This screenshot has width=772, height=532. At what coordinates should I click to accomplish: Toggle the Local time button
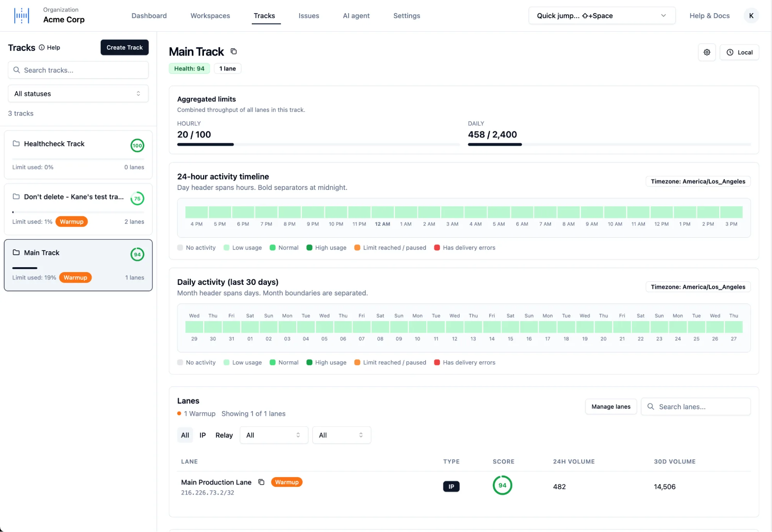739,53
